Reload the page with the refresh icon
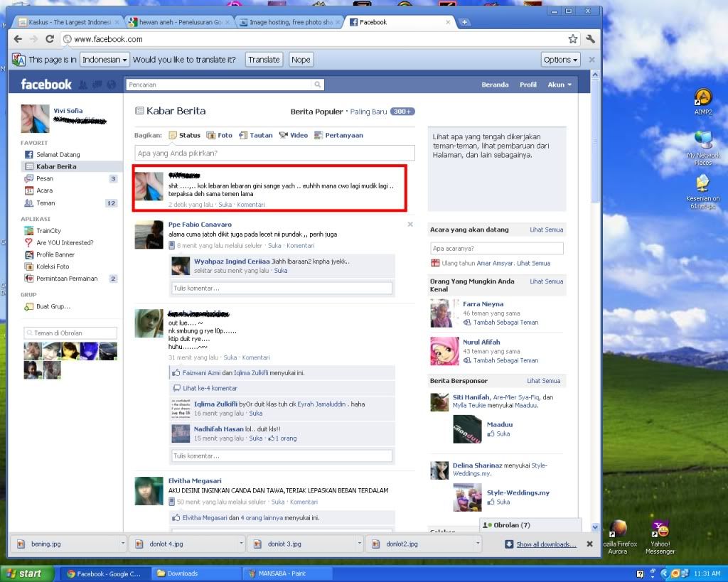This screenshot has height=582, width=728. click(x=50, y=39)
